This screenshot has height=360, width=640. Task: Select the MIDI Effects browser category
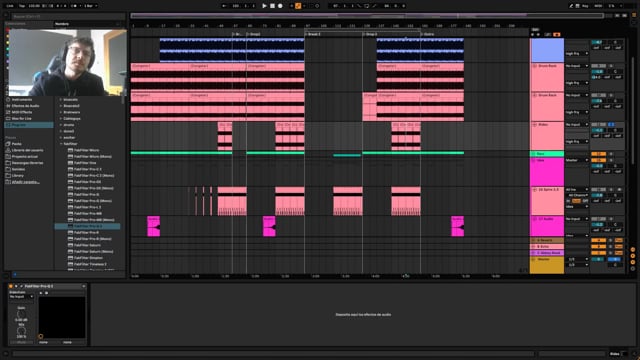pyautogui.click(x=22, y=112)
